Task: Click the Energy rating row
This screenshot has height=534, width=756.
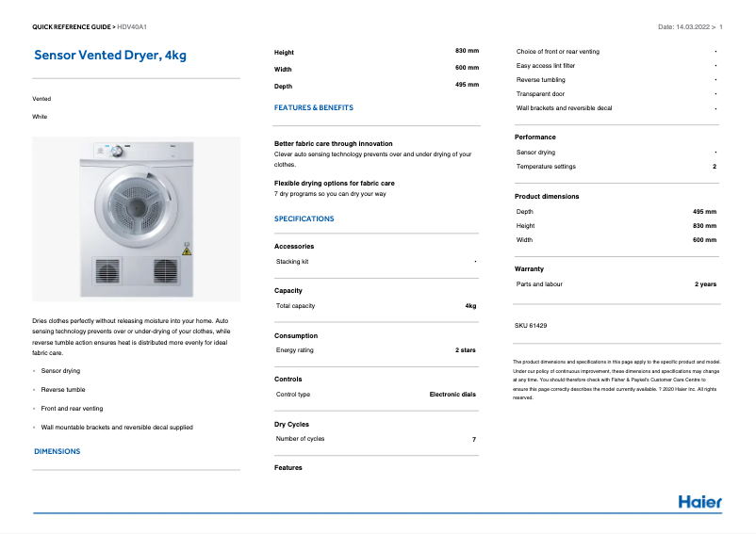Action: [375, 350]
